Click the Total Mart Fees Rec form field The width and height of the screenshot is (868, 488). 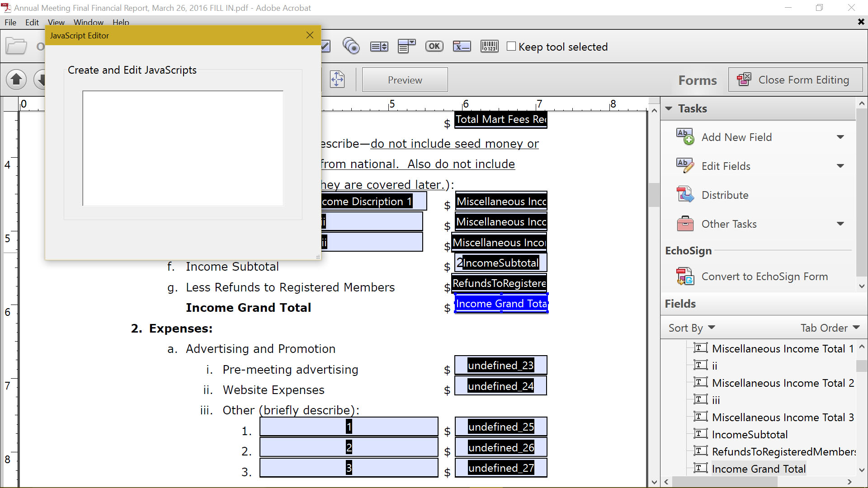point(500,119)
